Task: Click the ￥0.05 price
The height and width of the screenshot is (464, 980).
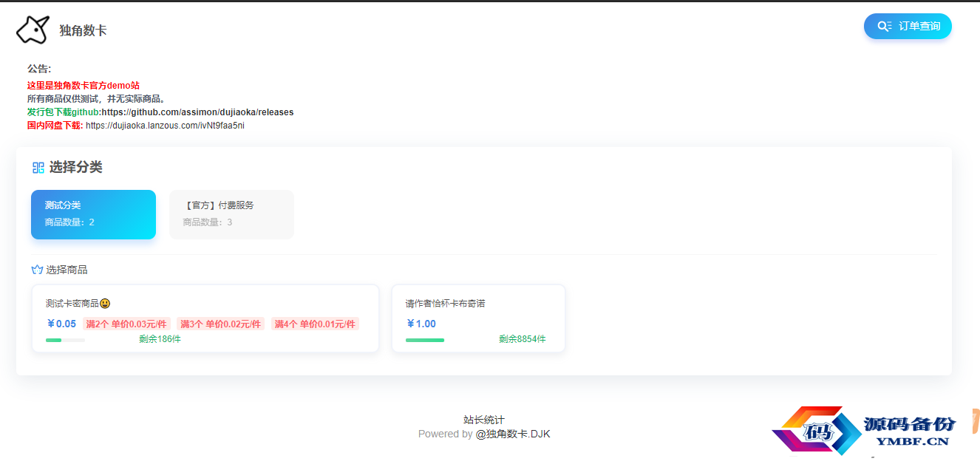Action: click(61, 324)
